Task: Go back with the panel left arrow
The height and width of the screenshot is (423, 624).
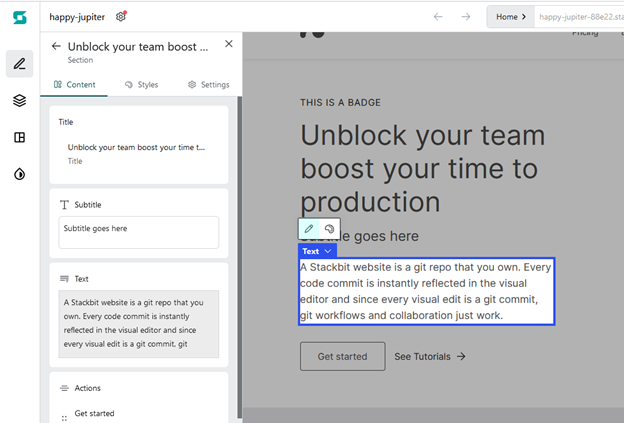Action: pos(56,46)
